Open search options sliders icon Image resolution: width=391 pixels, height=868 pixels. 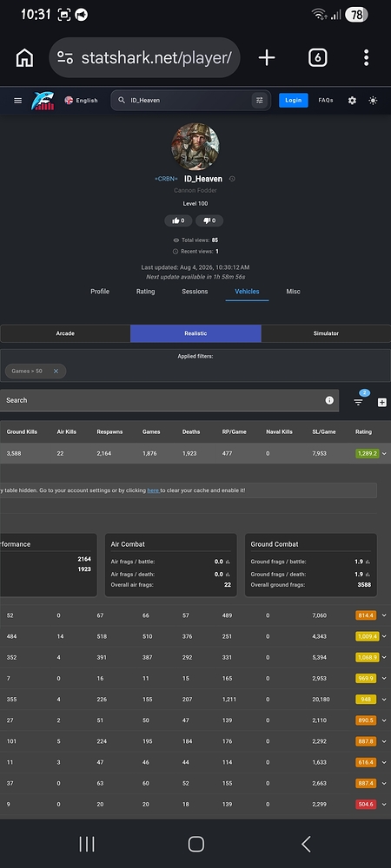point(259,100)
